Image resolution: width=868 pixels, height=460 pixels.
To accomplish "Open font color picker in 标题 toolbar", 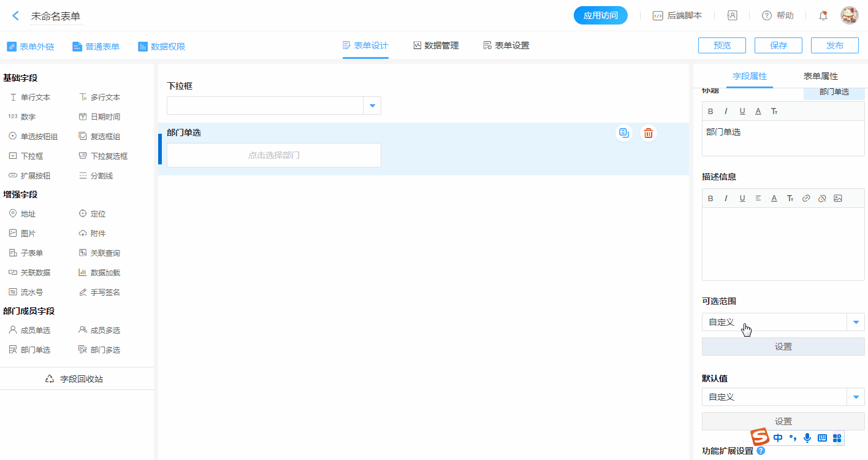I will 758,111.
